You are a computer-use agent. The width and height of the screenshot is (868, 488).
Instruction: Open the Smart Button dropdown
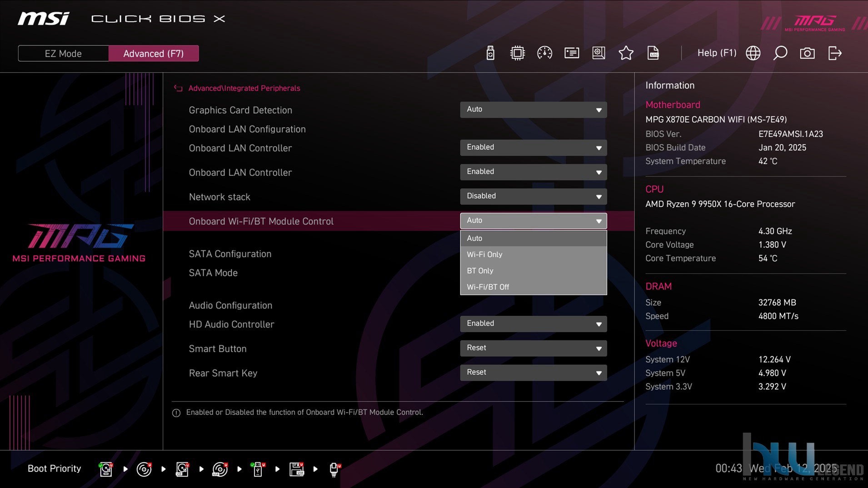point(533,348)
